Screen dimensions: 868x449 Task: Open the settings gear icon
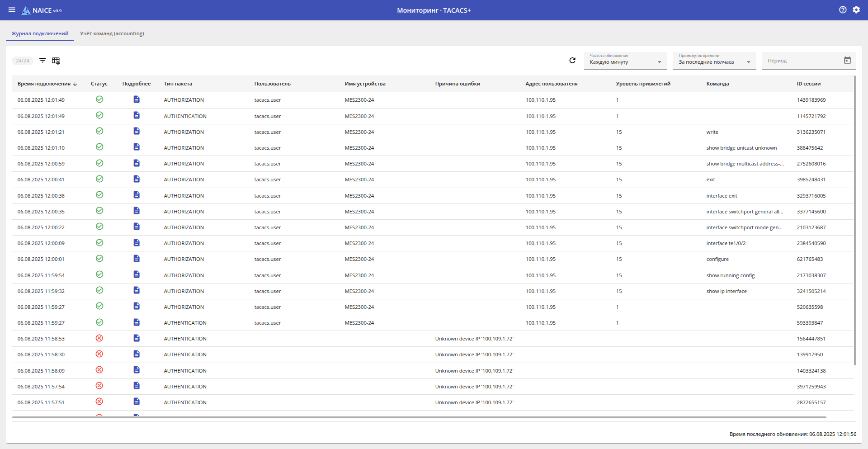point(856,10)
